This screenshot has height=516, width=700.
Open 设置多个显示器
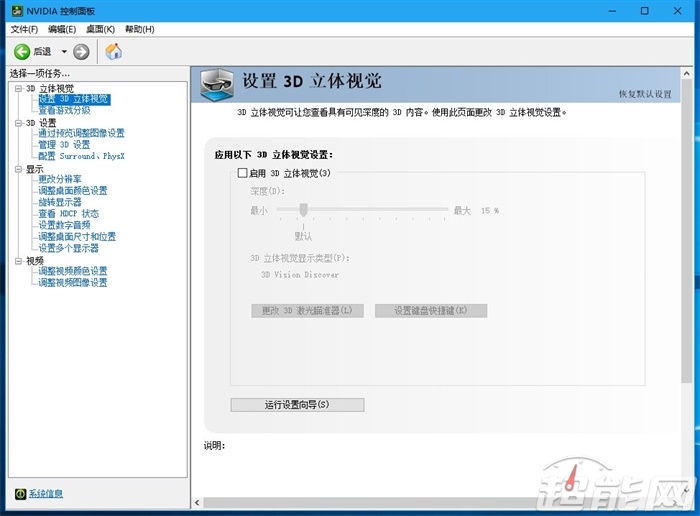pyautogui.click(x=68, y=248)
